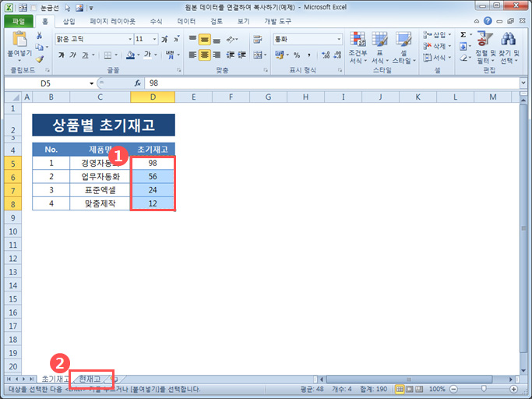Switch to 보기 view tab
Image resolution: width=532 pixels, height=399 pixels.
(x=243, y=21)
